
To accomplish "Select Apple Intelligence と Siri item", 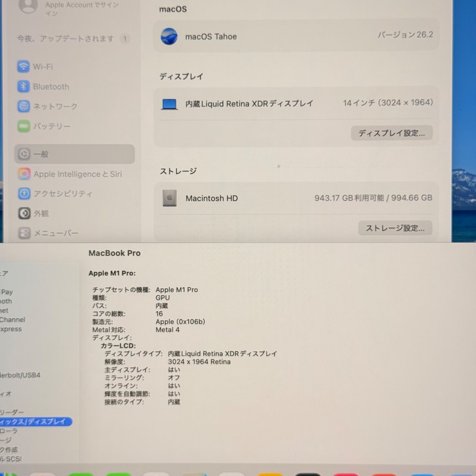I will pos(74,174).
